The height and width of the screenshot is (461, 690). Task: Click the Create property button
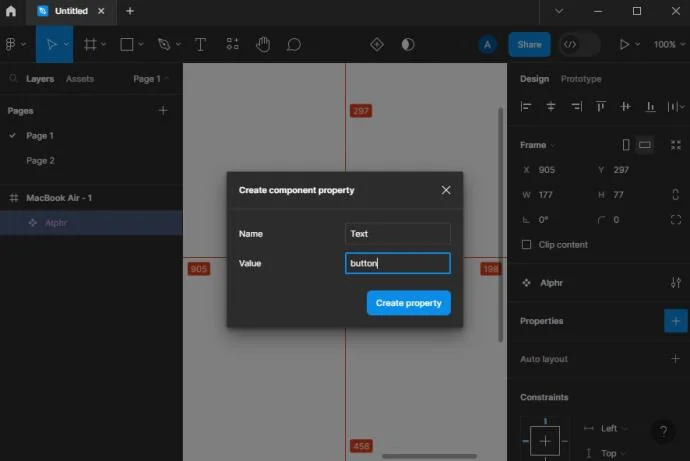coord(408,303)
